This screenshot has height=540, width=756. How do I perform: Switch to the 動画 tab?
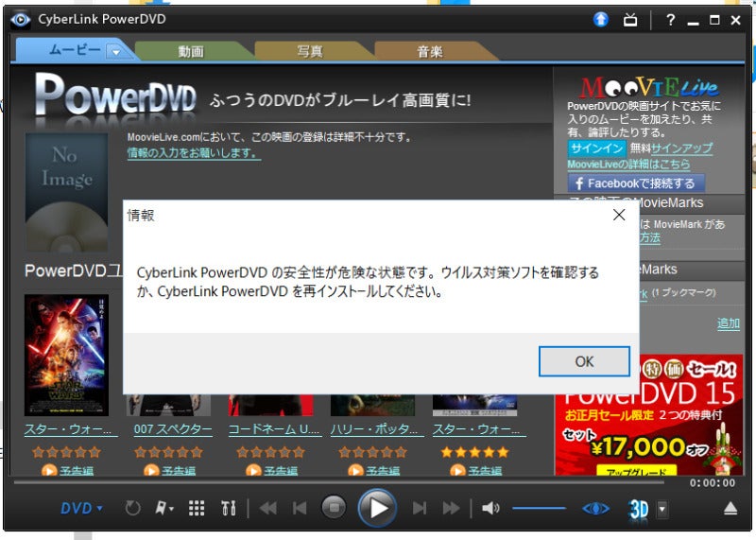tap(191, 51)
